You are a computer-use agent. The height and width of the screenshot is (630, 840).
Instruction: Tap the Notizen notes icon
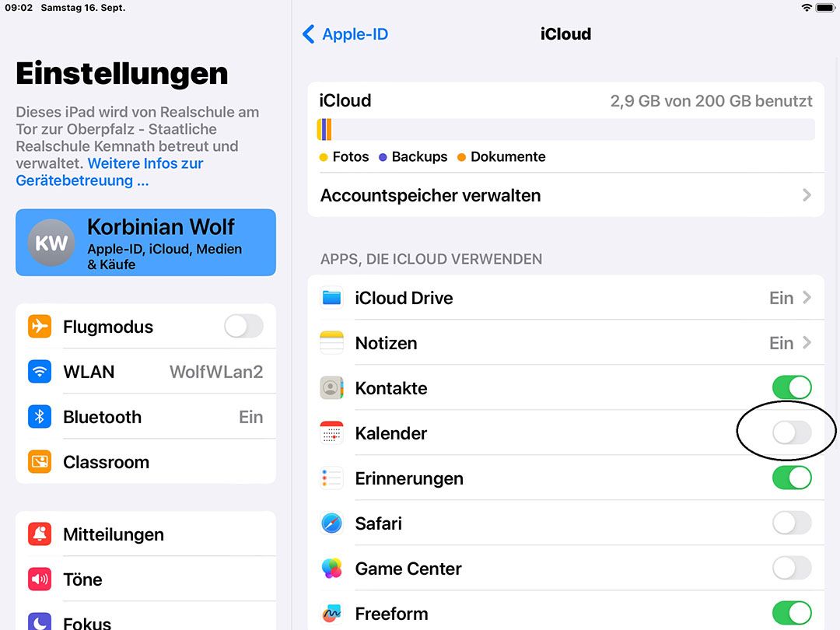click(x=331, y=342)
